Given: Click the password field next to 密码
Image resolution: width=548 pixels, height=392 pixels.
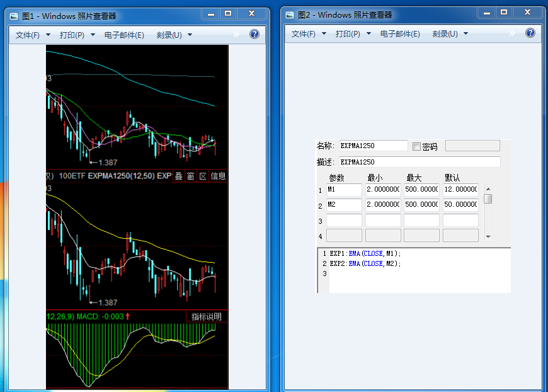Looking at the screenshot, I should tap(472, 146).
